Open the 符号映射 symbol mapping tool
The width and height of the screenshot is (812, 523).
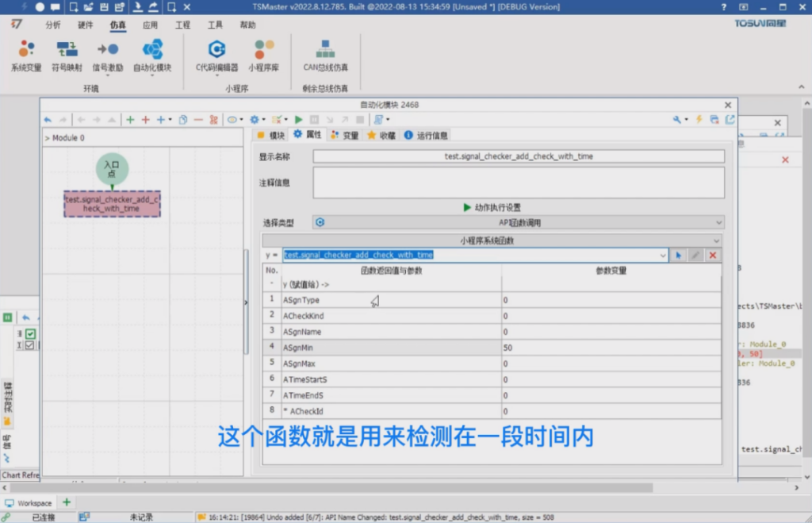(67, 56)
